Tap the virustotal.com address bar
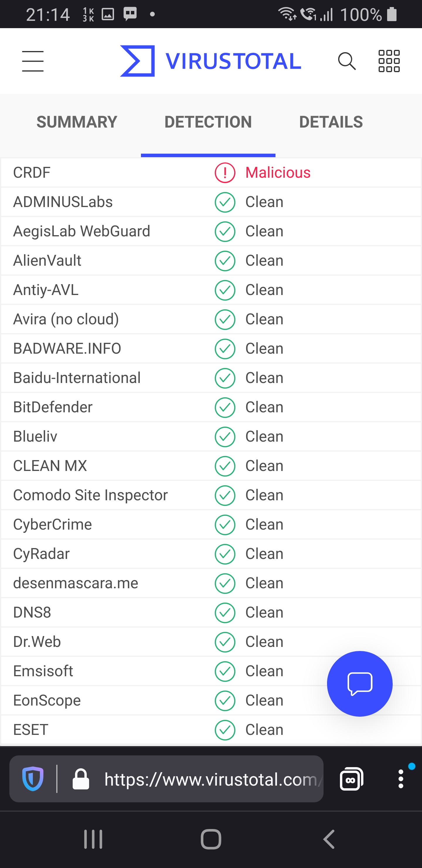 [212, 779]
